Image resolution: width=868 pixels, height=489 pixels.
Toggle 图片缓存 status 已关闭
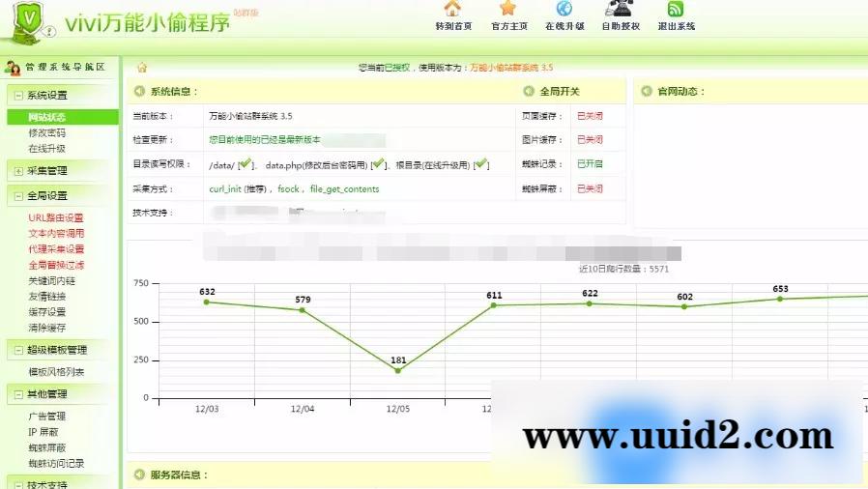tap(590, 140)
